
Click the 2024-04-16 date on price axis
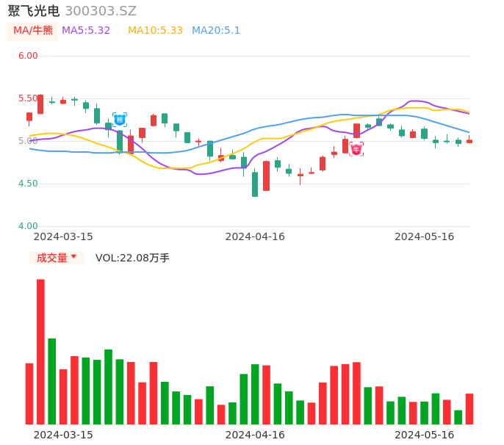click(x=255, y=236)
